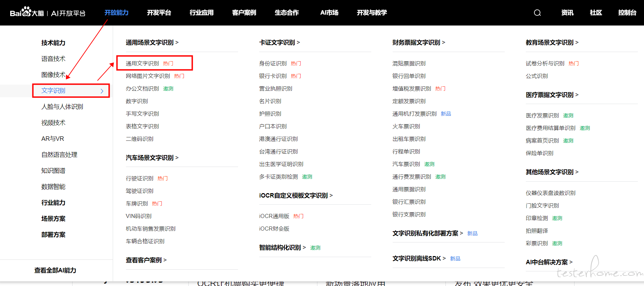Open 行业能力 sidebar section
Image resolution: width=644 pixels, height=286 pixels.
point(53,203)
